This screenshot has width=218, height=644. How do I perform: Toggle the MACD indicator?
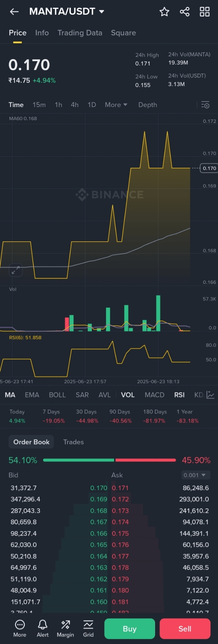click(154, 395)
